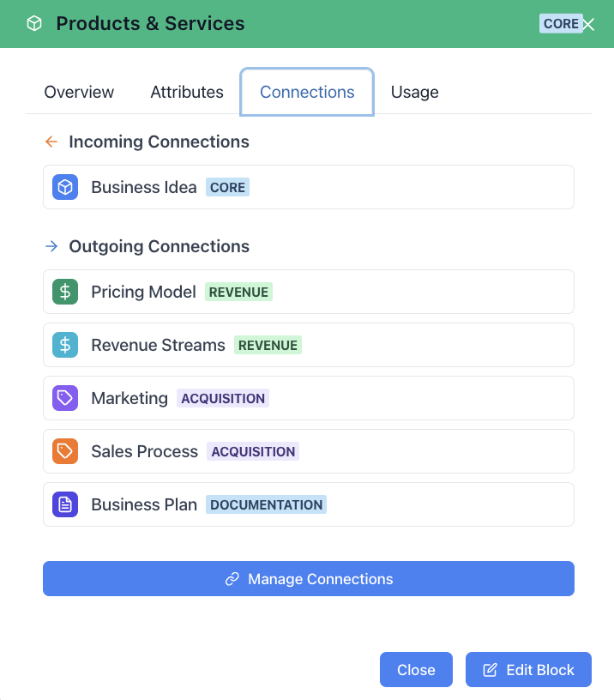Click the Incoming Connections heading

point(159,142)
